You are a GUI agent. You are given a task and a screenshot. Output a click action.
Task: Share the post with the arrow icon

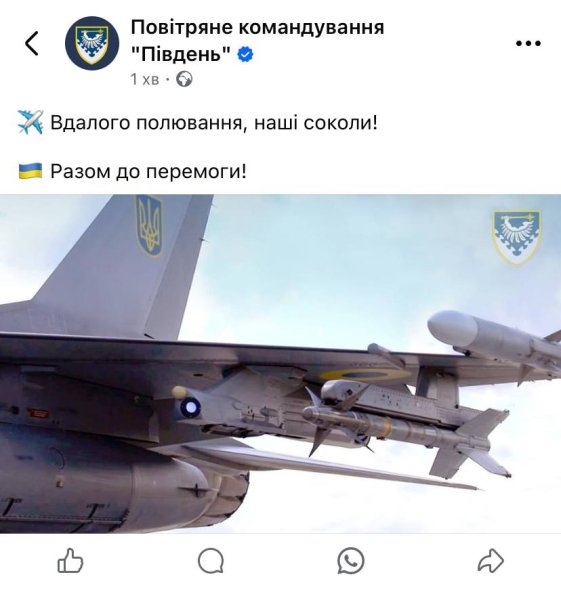491,561
